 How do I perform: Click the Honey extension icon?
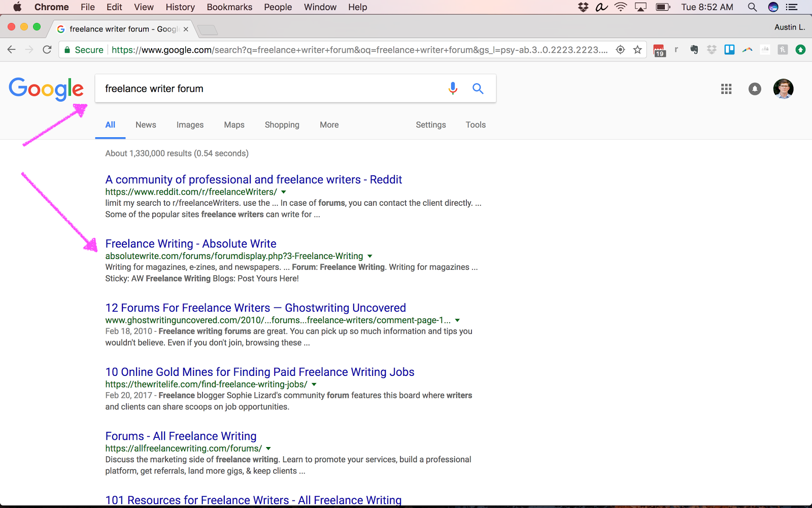(x=783, y=50)
